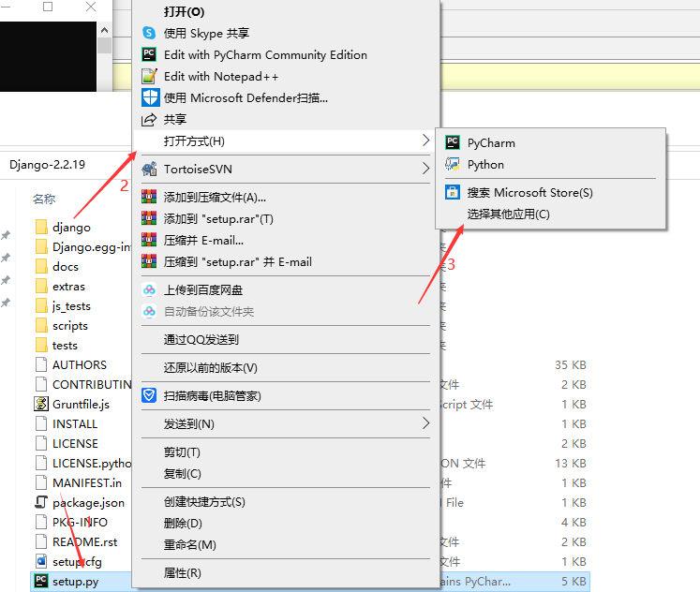Click the package.json file icon
Viewport: 700px width, 592px height.
41,502
